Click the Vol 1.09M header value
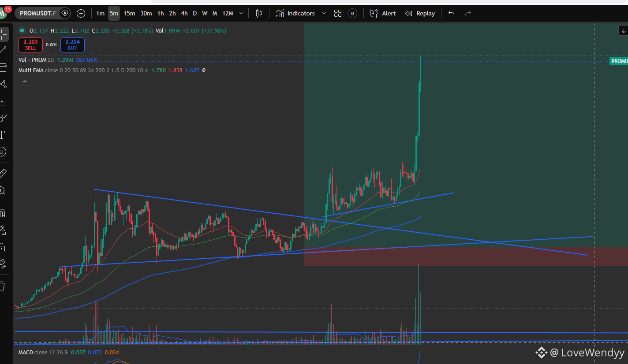This screenshot has height=364, width=628. pos(167,30)
